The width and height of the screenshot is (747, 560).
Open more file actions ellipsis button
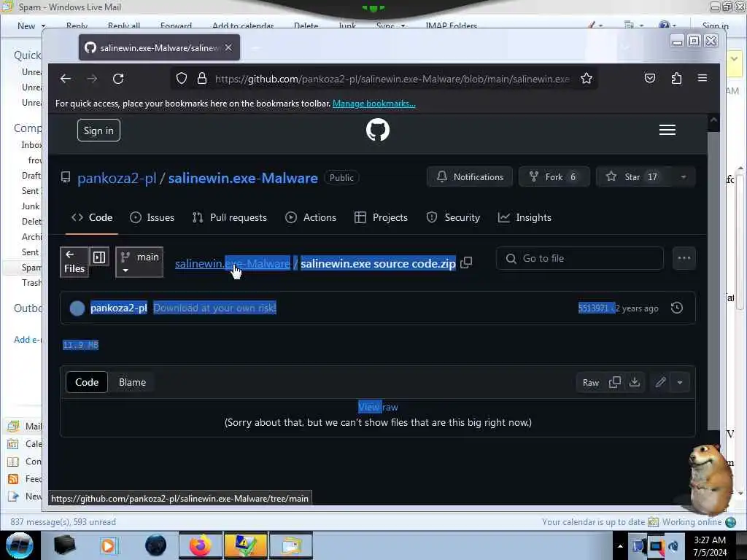684,258
